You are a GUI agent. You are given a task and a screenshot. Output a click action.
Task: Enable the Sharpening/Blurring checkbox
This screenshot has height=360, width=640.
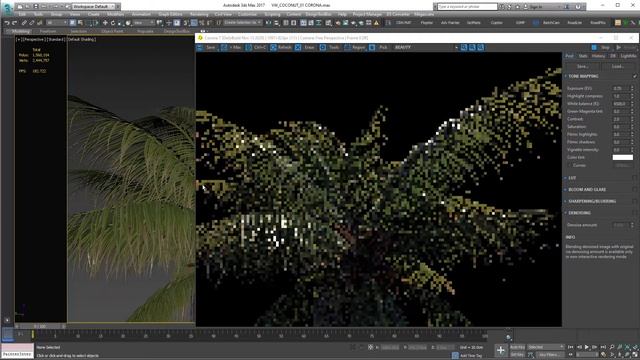pyautogui.click(x=634, y=201)
